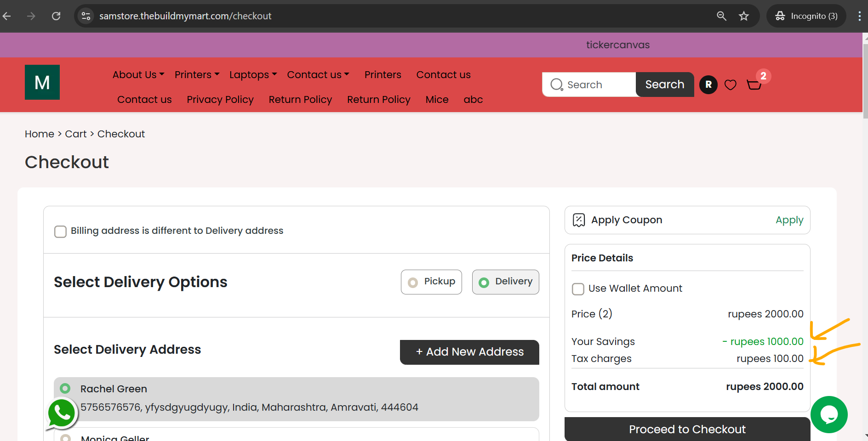Open the live chat bubble widget
The image size is (868, 441).
829,414
